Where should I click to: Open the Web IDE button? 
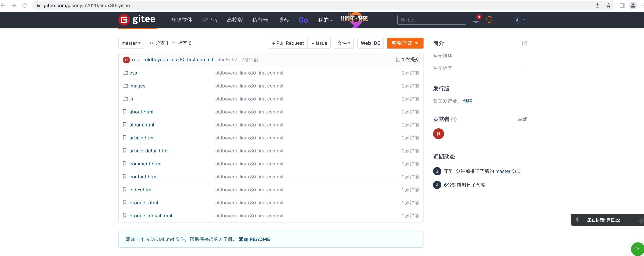click(x=370, y=43)
